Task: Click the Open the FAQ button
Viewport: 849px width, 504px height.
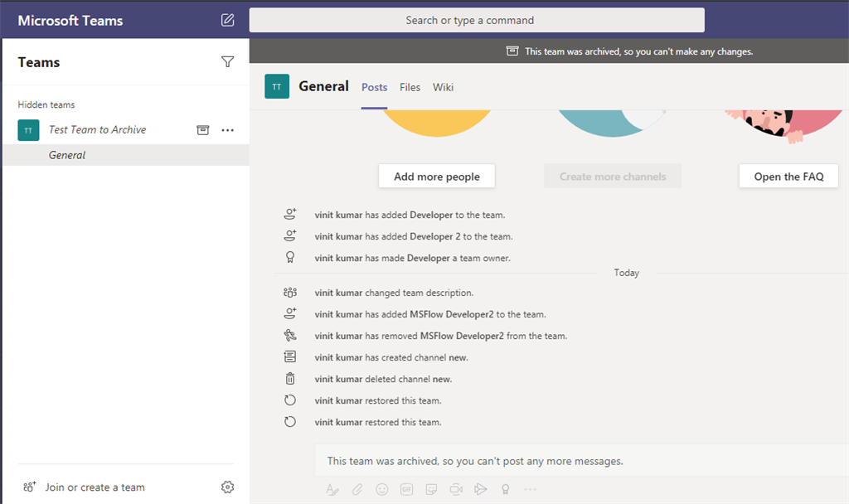Action: (788, 177)
